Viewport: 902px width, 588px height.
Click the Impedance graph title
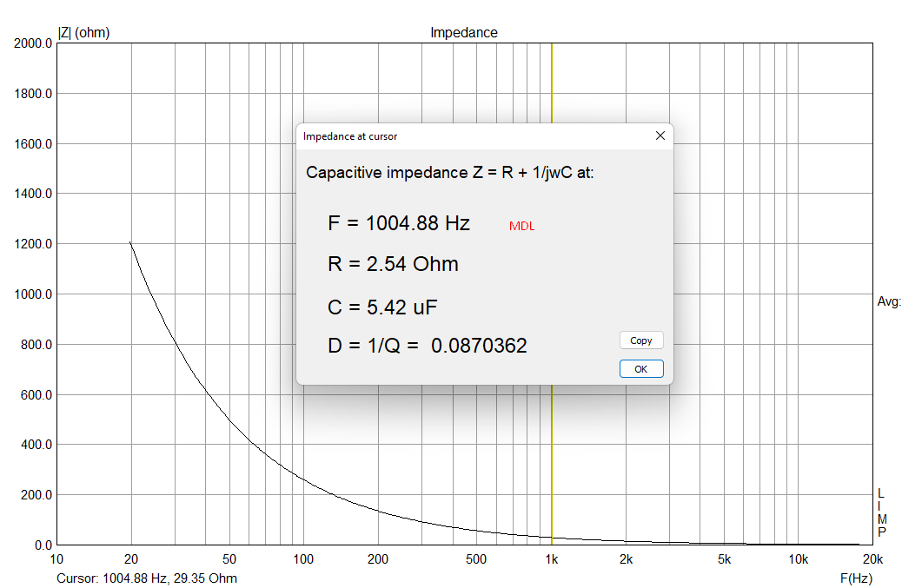(464, 33)
